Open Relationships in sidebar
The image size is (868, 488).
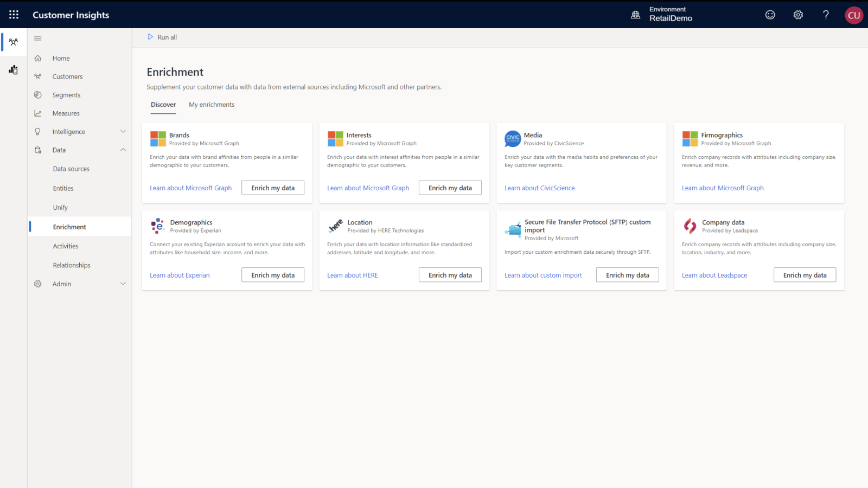click(x=72, y=265)
